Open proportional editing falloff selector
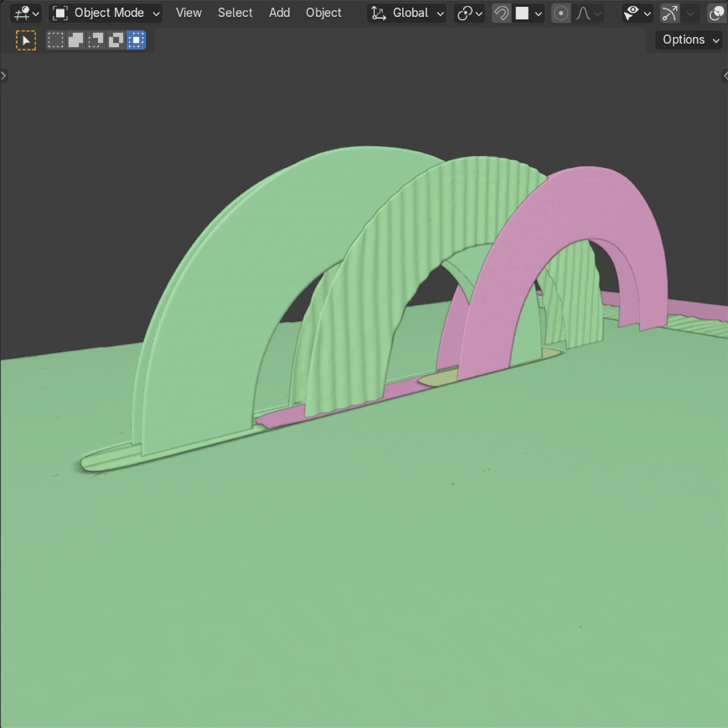The image size is (728, 728). point(588,13)
